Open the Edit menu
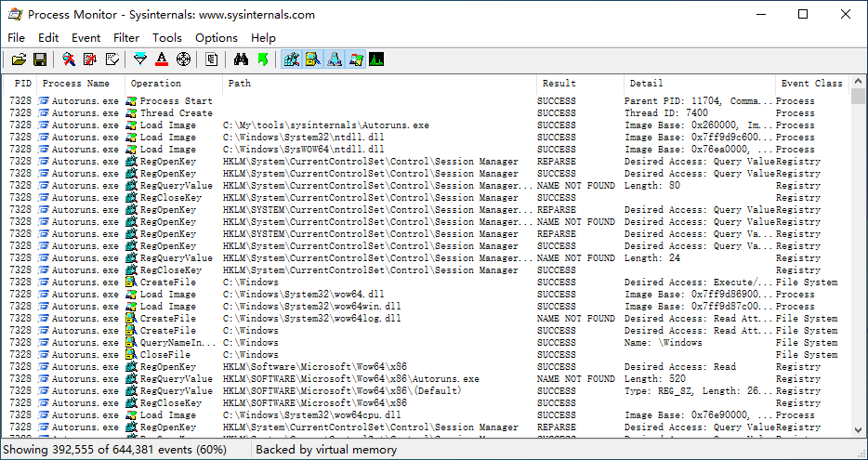 48,38
